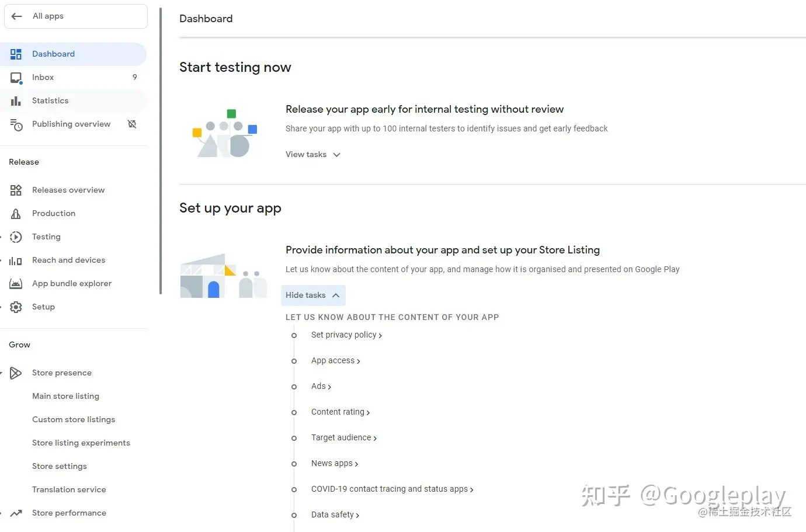Click the back arrow next to All apps
This screenshot has width=806, height=532.
[x=17, y=16]
